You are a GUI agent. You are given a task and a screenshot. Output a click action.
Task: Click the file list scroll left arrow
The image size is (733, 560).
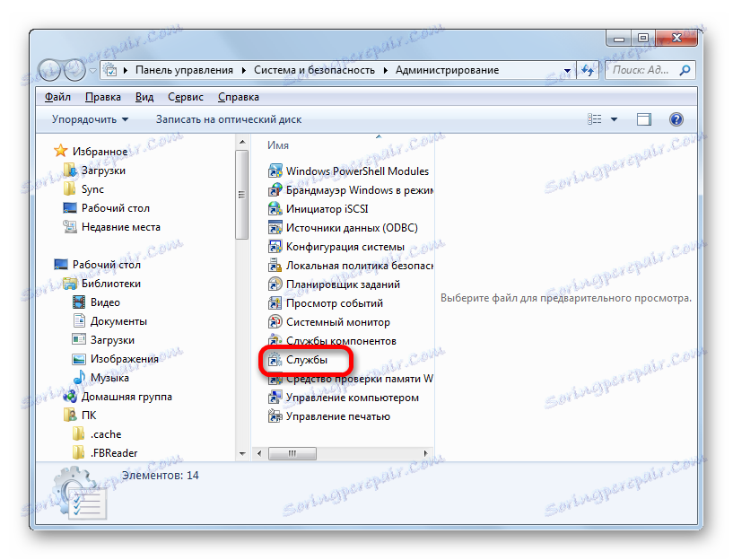[x=259, y=453]
